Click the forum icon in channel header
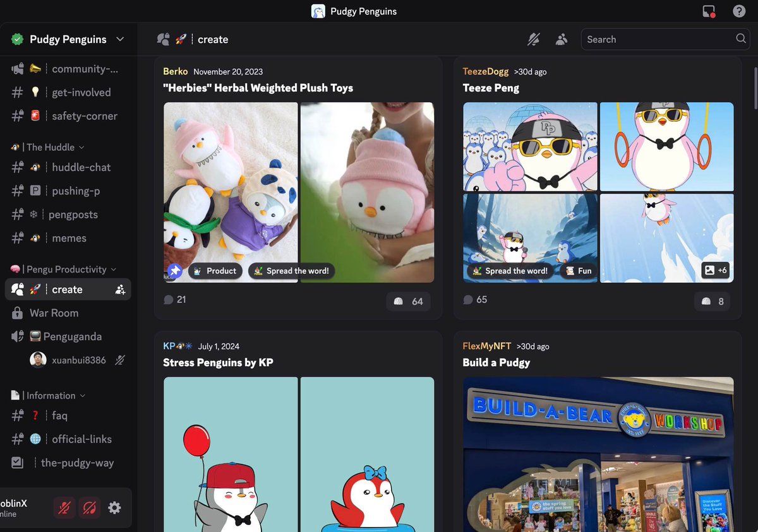Screen dimensions: 758x532 163,39
